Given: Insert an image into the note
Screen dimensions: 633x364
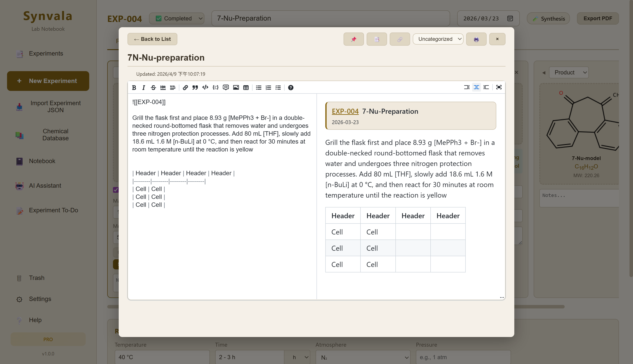Looking at the screenshot, I should tap(236, 88).
